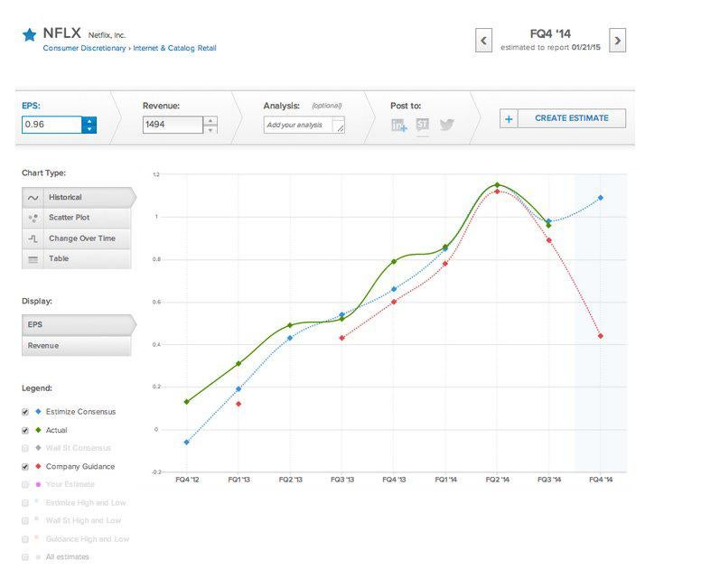
Task: Click the FQ3 '14 x-axis label
Action: tap(549, 480)
